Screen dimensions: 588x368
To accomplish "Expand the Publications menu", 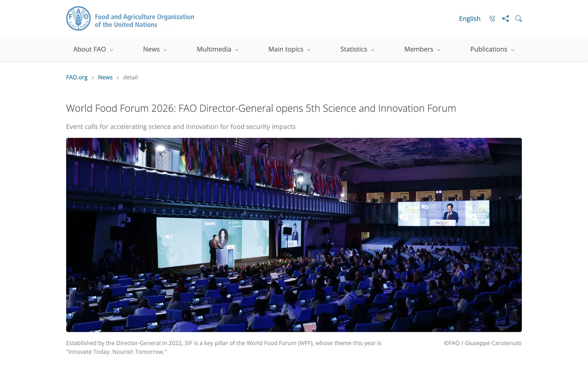I will tap(492, 49).
